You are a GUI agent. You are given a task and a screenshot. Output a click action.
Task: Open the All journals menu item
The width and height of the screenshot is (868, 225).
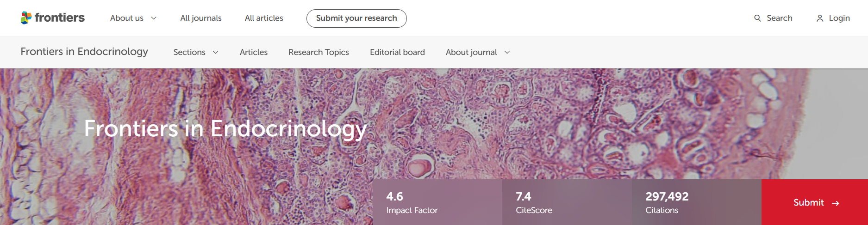pos(201,18)
